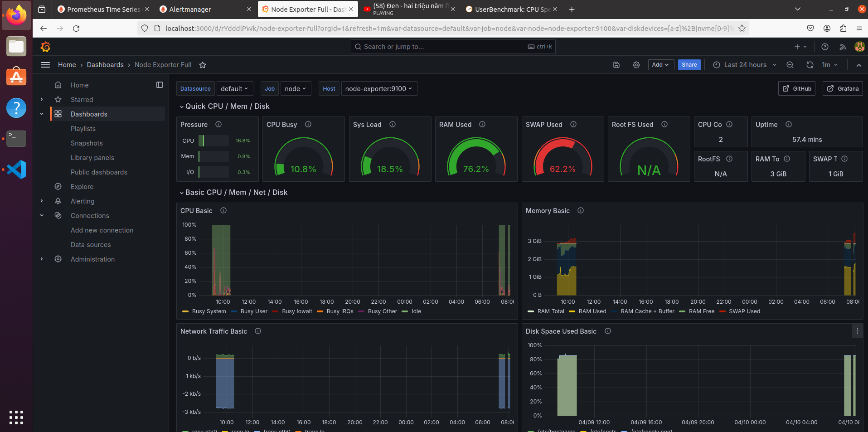
Task: Open the plus new-item dropdown in header
Action: (800, 47)
